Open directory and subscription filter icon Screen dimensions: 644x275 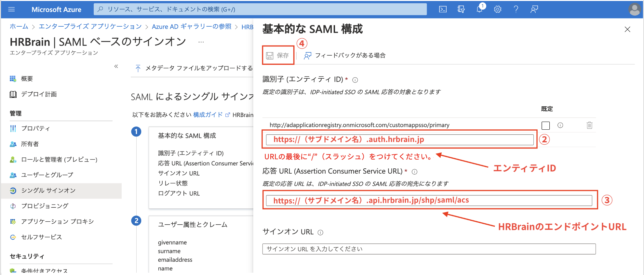(x=461, y=9)
